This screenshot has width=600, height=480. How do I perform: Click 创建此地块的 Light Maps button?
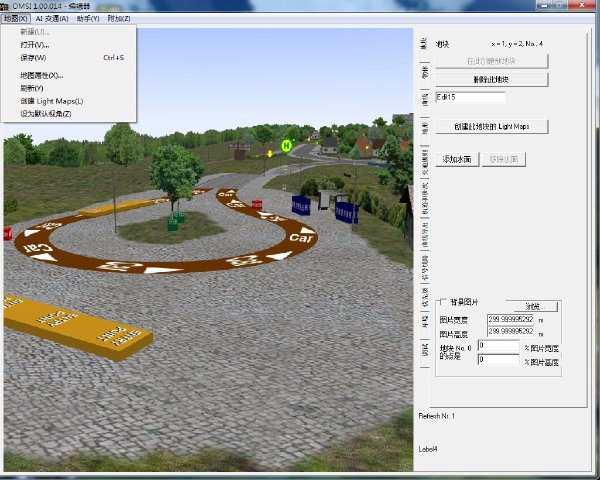[492, 127]
